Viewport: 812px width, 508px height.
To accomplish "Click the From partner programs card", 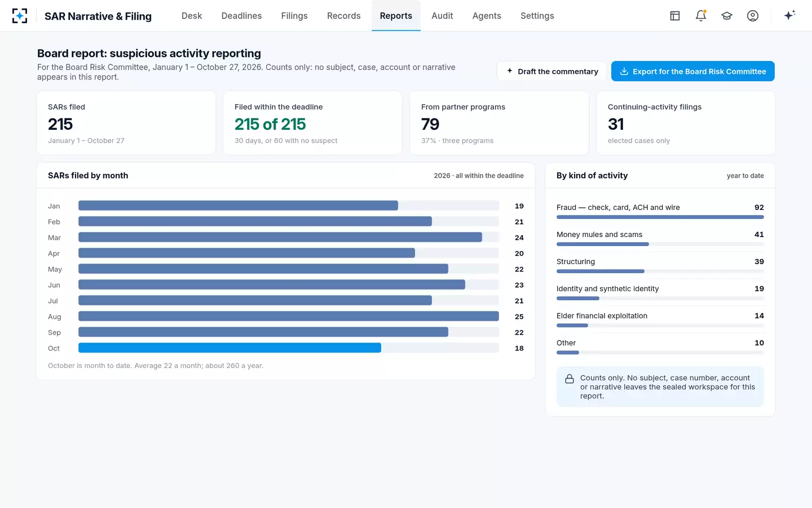I will click(x=500, y=123).
